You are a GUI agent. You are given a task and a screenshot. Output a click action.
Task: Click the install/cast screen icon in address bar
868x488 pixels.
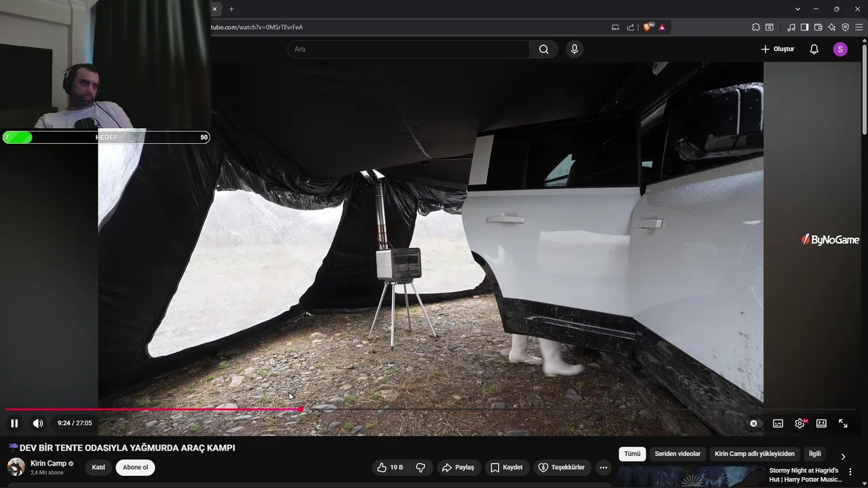(615, 27)
